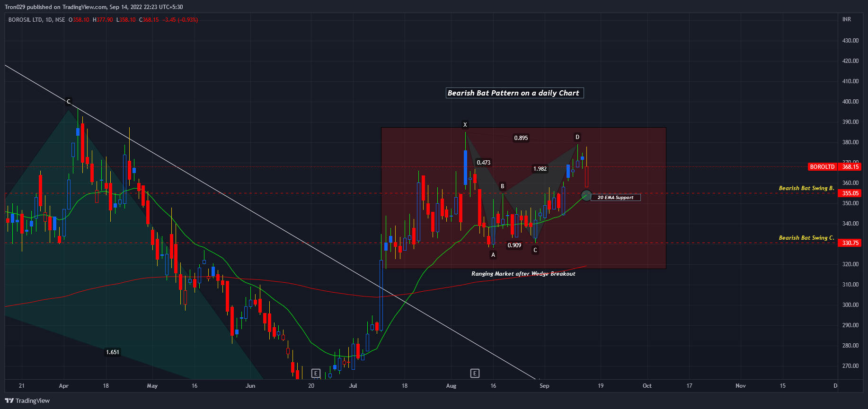Click the -3.45 (-0.93%) change value
The height and width of the screenshot is (409, 868).
(180, 20)
